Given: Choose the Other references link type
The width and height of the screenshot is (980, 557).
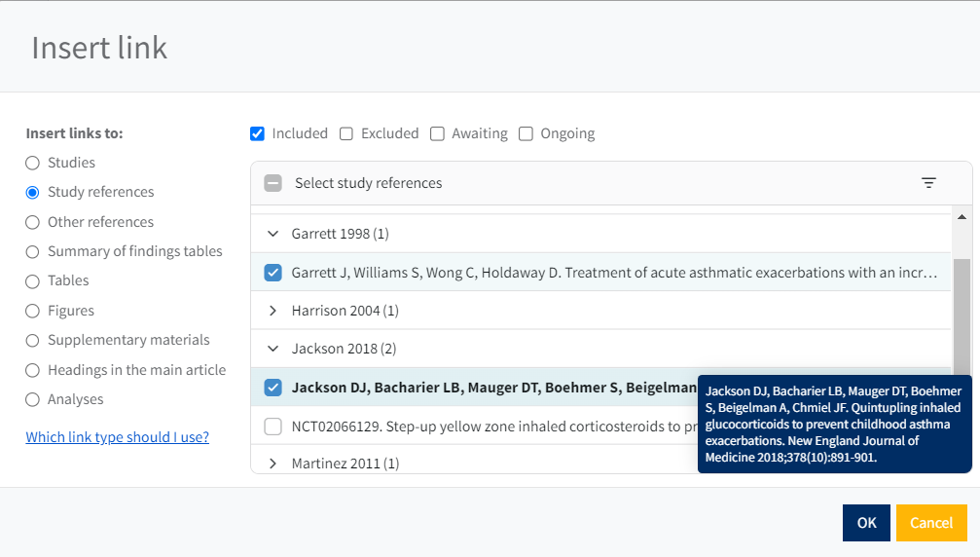Looking at the screenshot, I should (33, 222).
